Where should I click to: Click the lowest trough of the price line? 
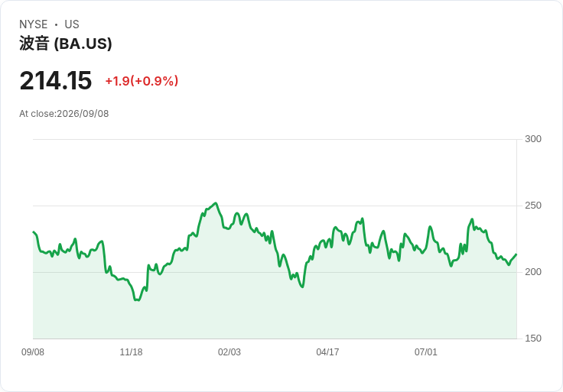coord(138,300)
